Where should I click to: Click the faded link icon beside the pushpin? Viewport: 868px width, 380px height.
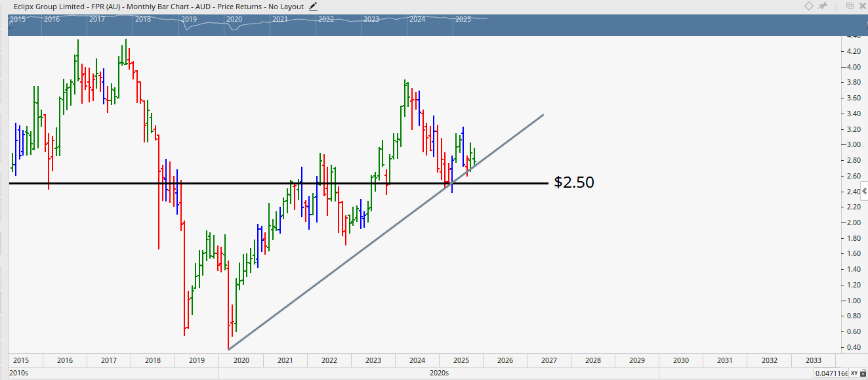point(836,6)
